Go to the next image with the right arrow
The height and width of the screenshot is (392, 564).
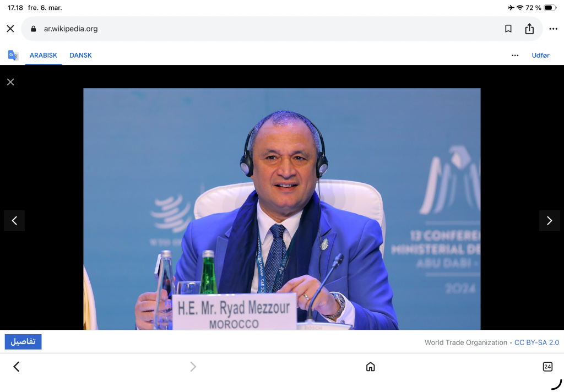tap(549, 221)
